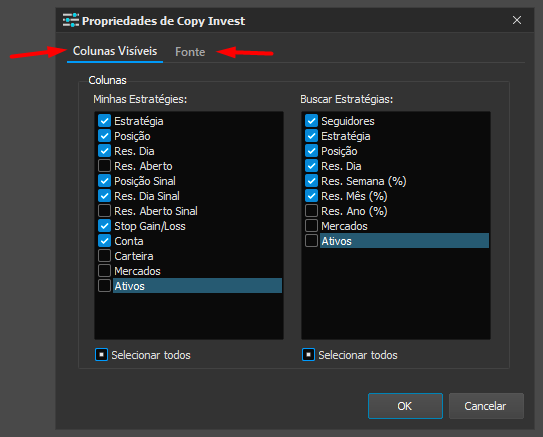
Task: Uncheck the Res. Semana (%) column
Action: (311, 181)
